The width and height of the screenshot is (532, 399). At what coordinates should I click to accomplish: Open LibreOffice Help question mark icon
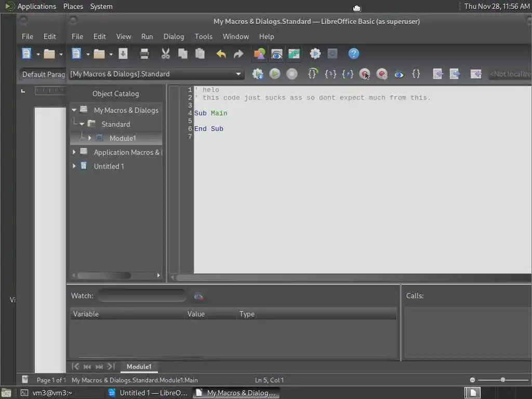coord(353,54)
